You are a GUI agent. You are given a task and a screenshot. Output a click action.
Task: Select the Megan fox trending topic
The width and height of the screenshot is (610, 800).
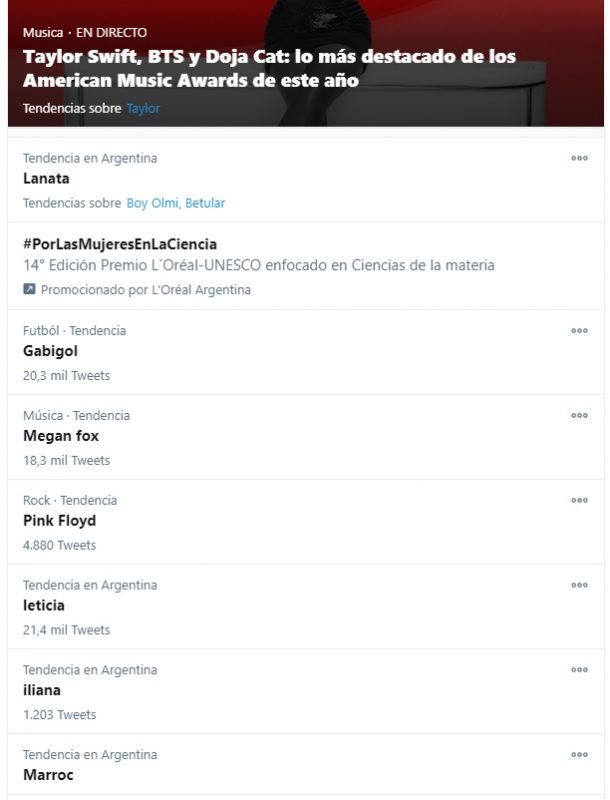coord(61,436)
